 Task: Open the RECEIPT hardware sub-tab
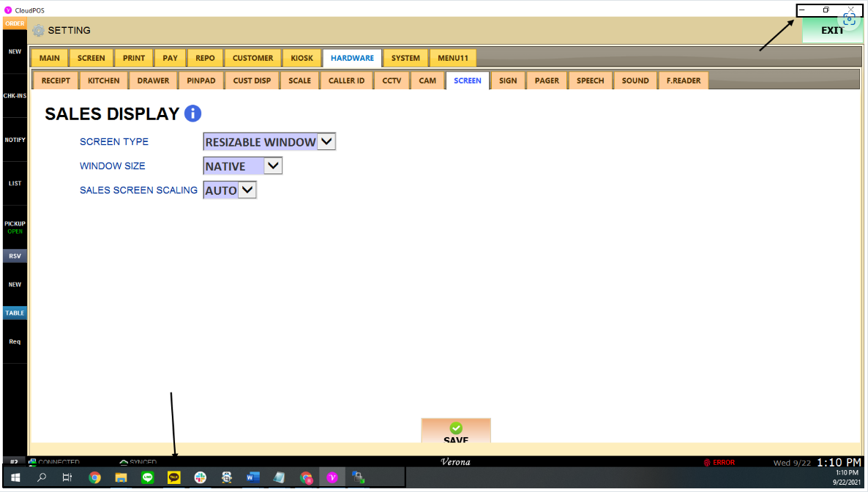pos(56,81)
